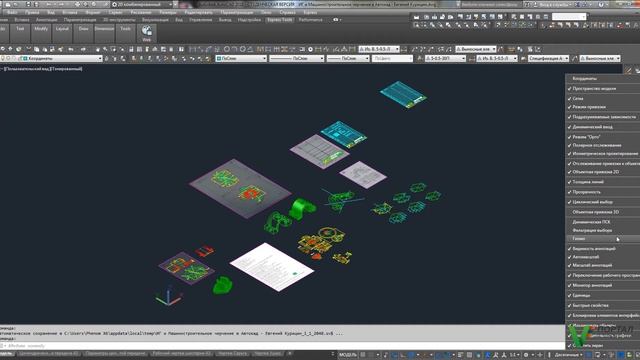The height and width of the screenshot is (360, 640).
Task: Open the ПоСлою color dropdown
Action: click(x=241, y=59)
